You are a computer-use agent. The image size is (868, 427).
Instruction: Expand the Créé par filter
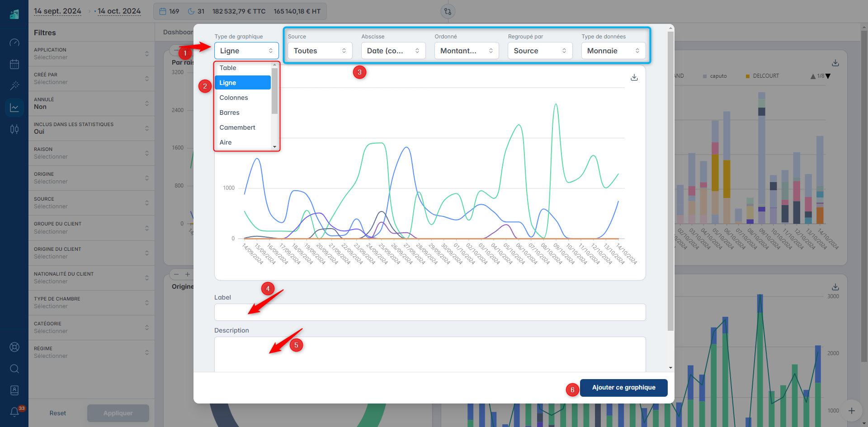click(x=91, y=79)
